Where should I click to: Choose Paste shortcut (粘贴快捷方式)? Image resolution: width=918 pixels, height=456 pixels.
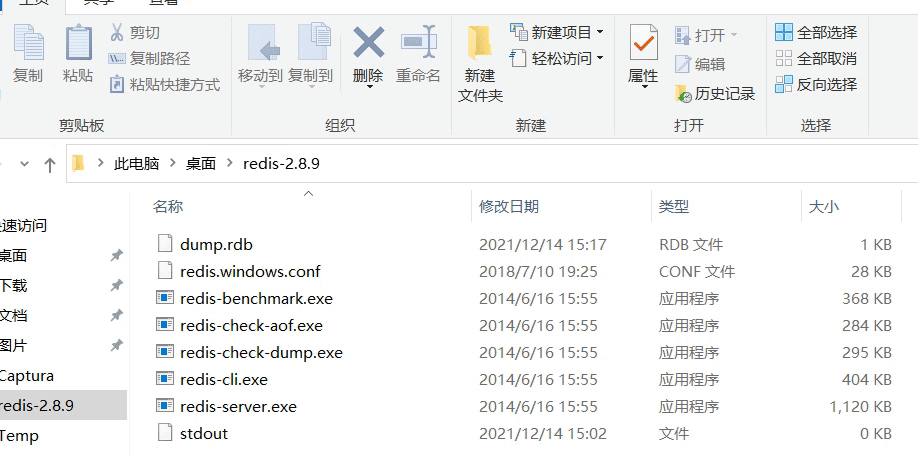[165, 85]
